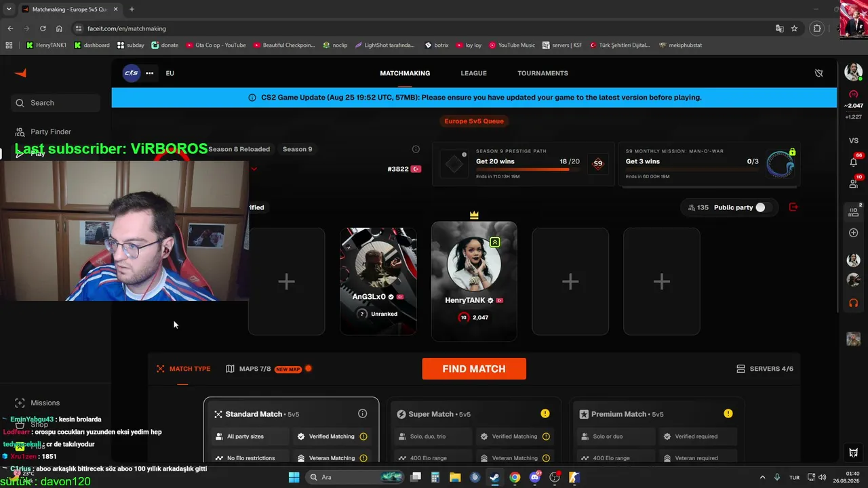Viewport: 868px width, 488px height.
Task: Bookmark this page with the star icon
Action: (794, 28)
